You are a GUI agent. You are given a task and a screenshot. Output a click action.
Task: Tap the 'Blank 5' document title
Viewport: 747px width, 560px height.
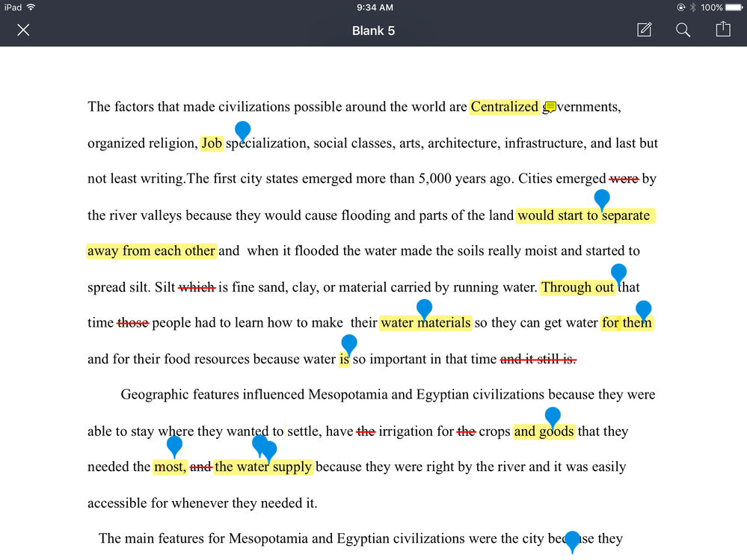(x=373, y=31)
